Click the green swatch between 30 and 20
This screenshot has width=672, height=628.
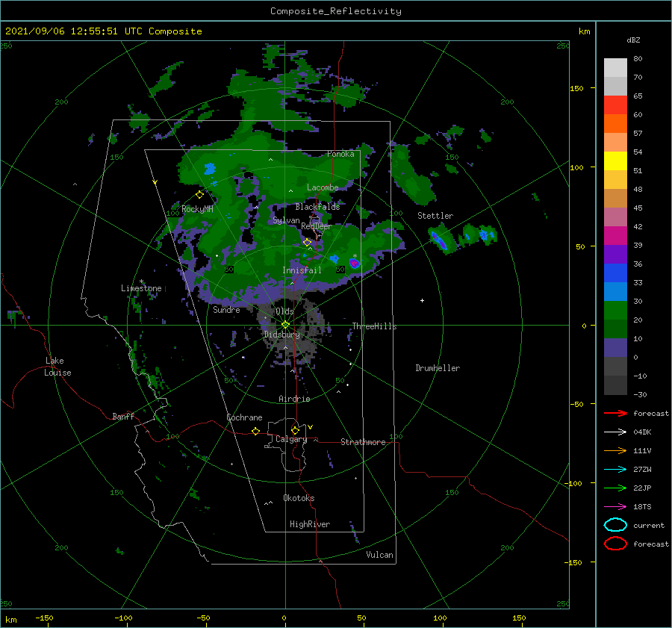tap(615, 311)
